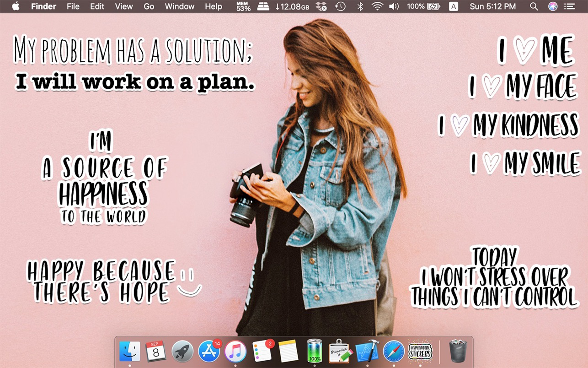Open the volume control in the menu bar
The image size is (588, 368).
393,6
